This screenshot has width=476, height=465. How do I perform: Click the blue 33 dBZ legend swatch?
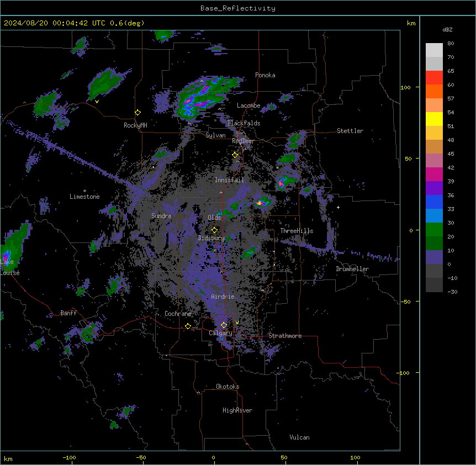click(434, 202)
